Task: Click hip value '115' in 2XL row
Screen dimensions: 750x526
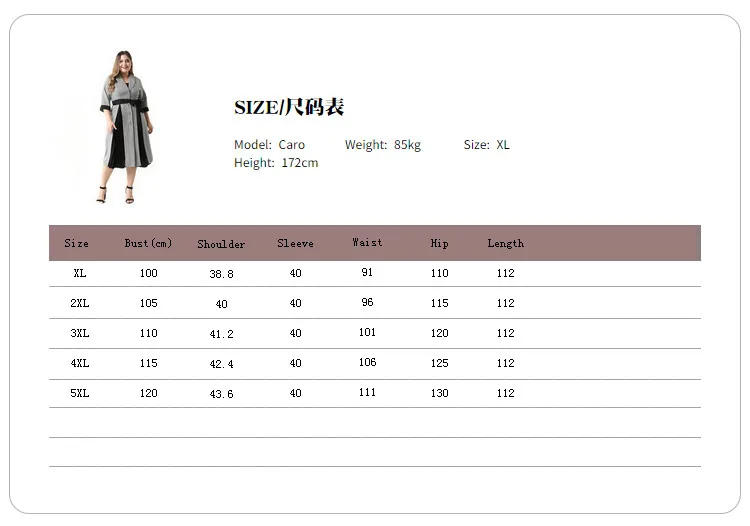Action: coord(440,304)
